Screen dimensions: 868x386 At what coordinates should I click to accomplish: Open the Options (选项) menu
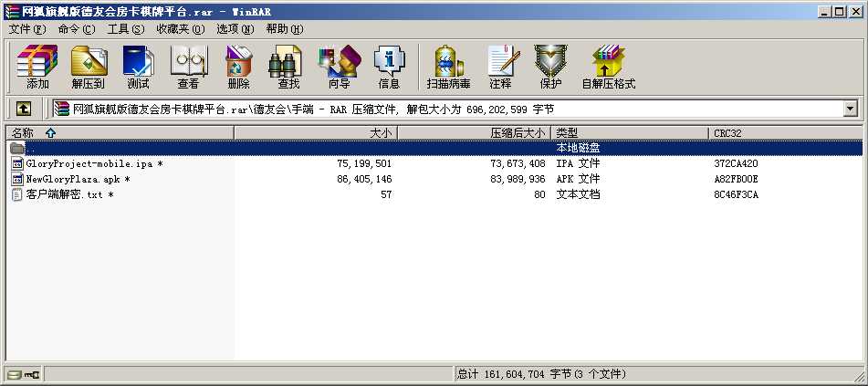235,29
